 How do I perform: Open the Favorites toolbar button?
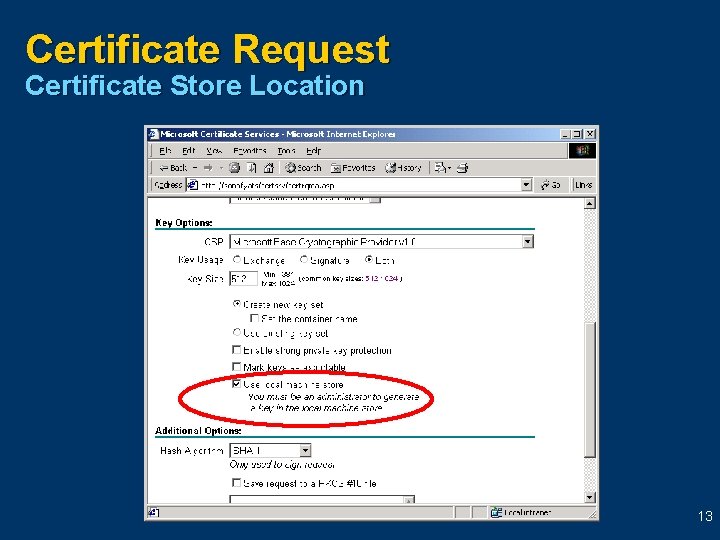pyautogui.click(x=353, y=168)
